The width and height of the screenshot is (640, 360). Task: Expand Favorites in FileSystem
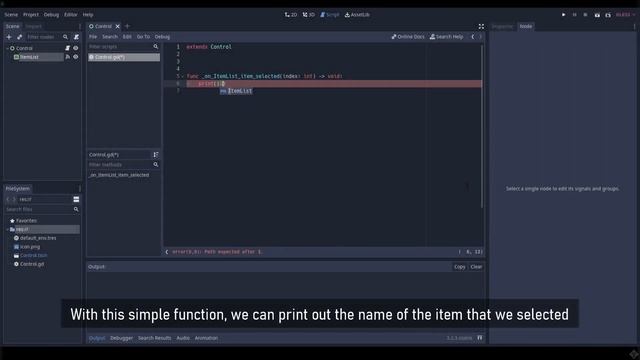pos(26,220)
